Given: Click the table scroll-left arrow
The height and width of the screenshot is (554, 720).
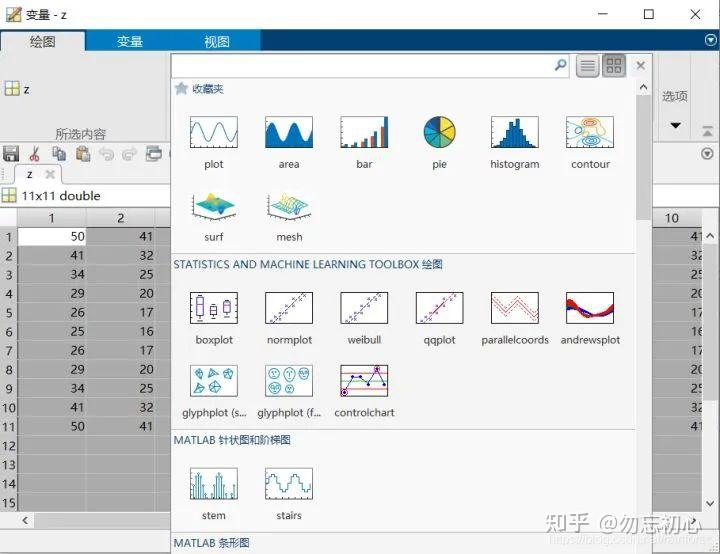Looking at the screenshot, I should pos(25,520).
